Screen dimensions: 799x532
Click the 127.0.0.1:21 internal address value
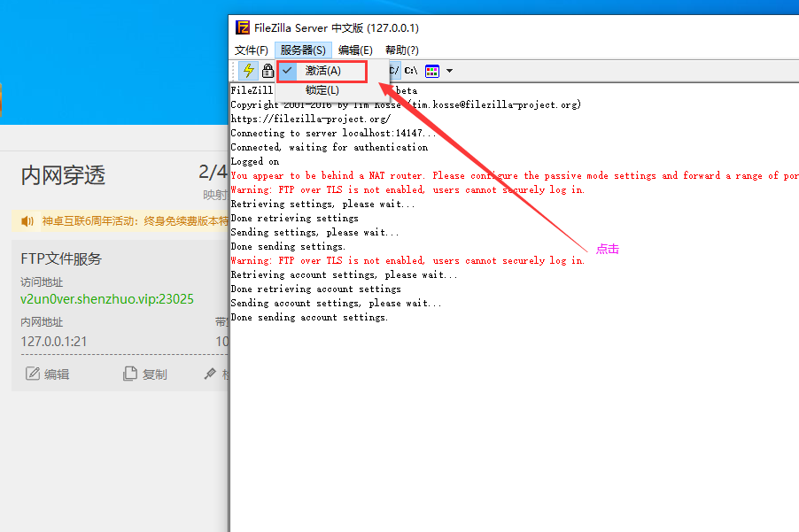53,341
